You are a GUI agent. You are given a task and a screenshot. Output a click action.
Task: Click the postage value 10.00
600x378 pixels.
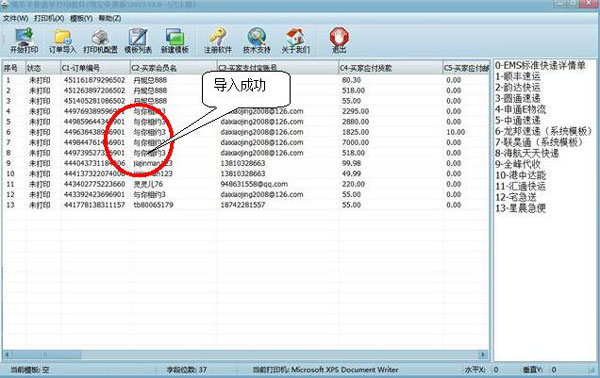point(455,132)
